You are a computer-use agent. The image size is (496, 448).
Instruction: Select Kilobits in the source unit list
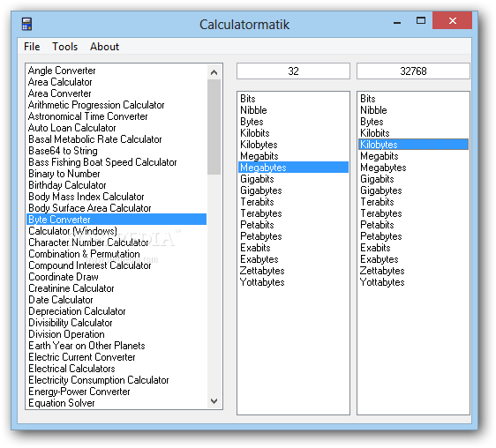[293, 133]
